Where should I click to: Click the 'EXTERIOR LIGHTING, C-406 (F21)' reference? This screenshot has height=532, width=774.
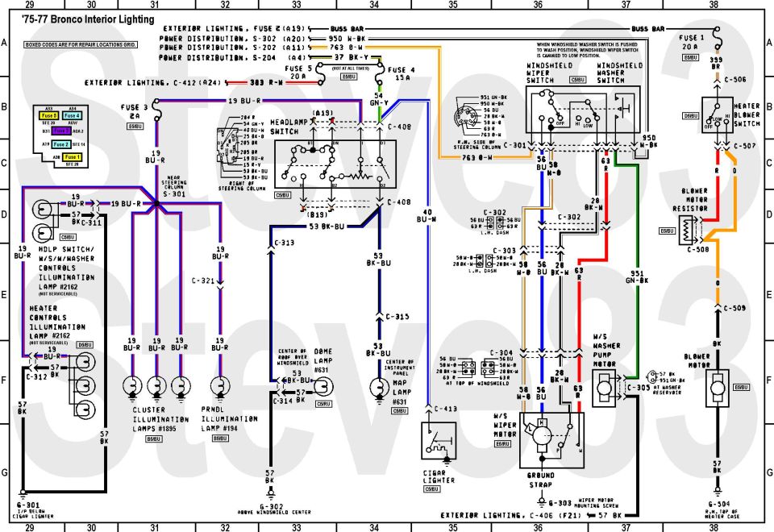(510, 515)
